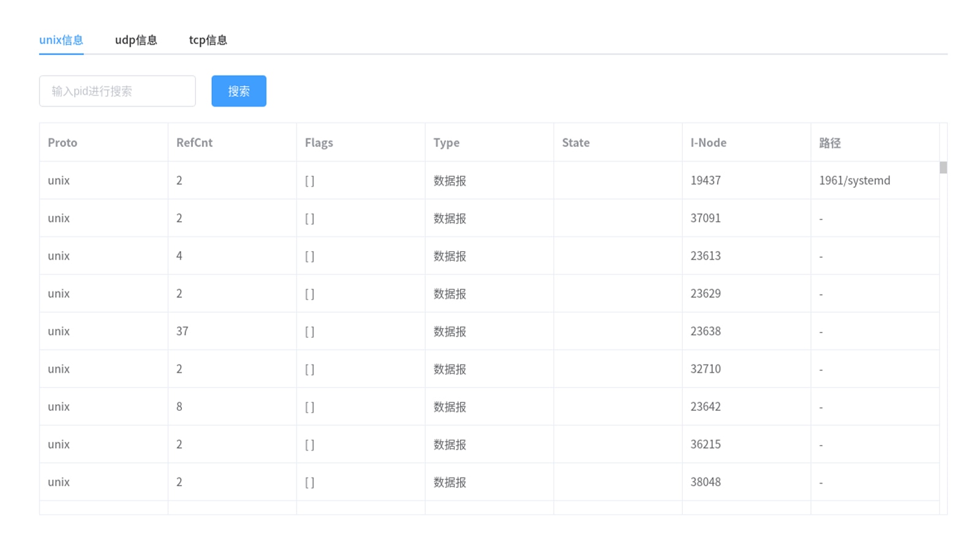Click the I-Node value 23613
Viewport: 980px width, 551px height.
pyautogui.click(x=706, y=256)
